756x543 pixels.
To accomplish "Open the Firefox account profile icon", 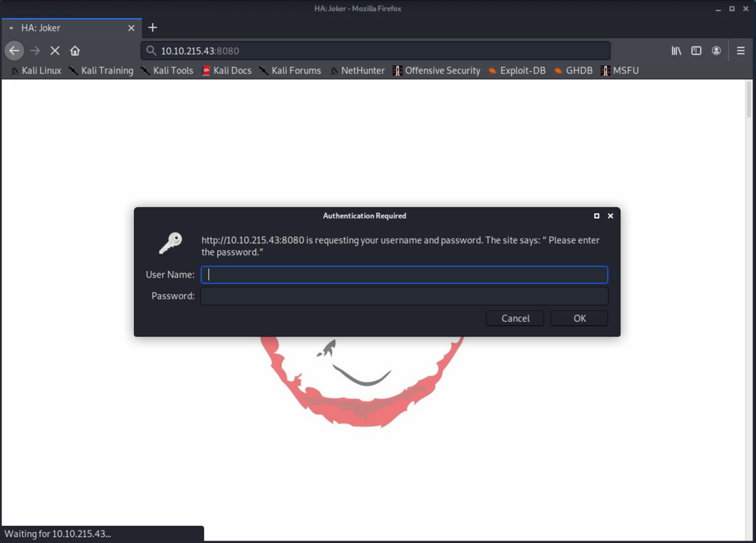I will [x=716, y=51].
